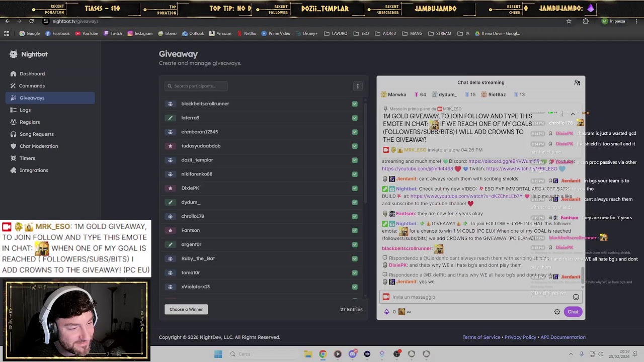Open the API Documentation link
The height and width of the screenshot is (362, 644).
click(x=563, y=337)
